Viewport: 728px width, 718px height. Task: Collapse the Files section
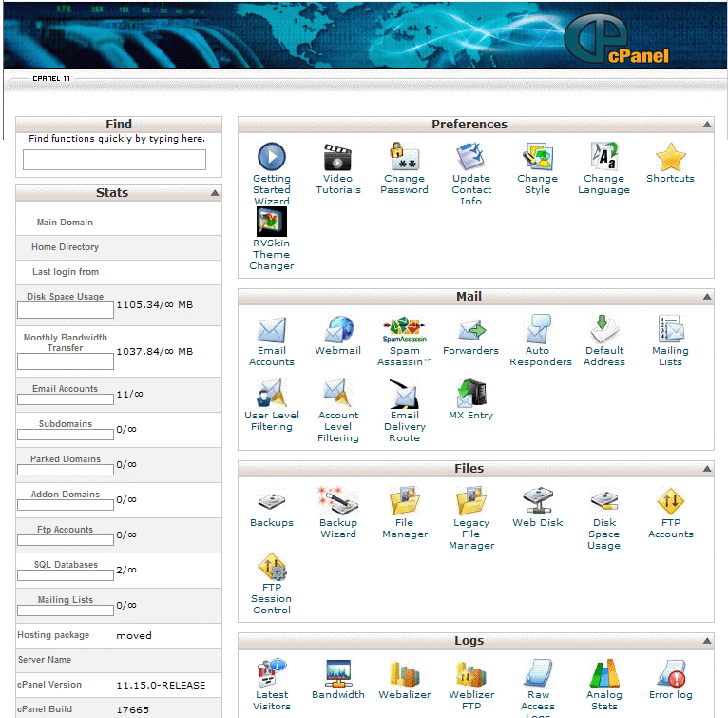point(707,469)
